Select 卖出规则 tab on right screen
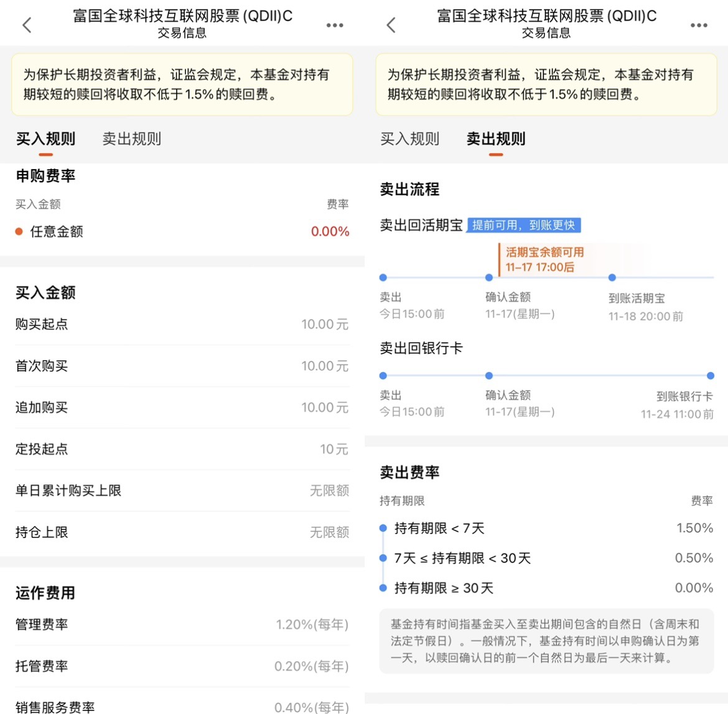728x714 pixels. [496, 139]
